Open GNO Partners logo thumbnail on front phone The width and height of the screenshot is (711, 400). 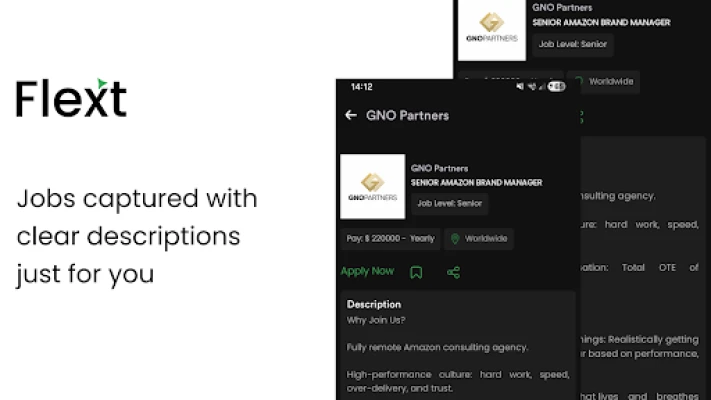coord(372,186)
